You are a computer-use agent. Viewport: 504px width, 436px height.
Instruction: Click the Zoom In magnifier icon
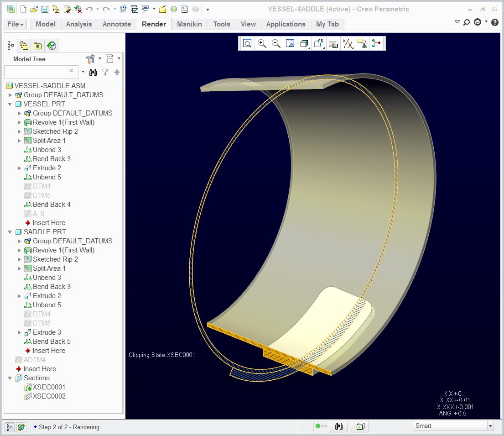tap(262, 43)
